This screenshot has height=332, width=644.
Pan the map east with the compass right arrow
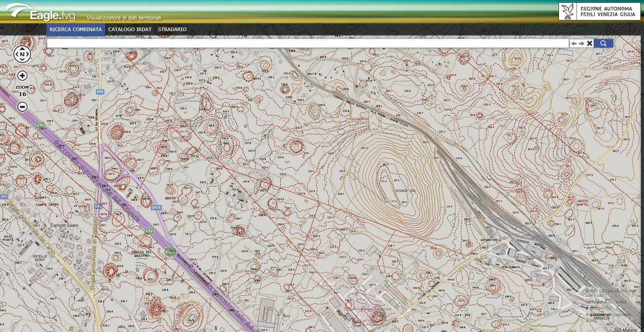28,54
